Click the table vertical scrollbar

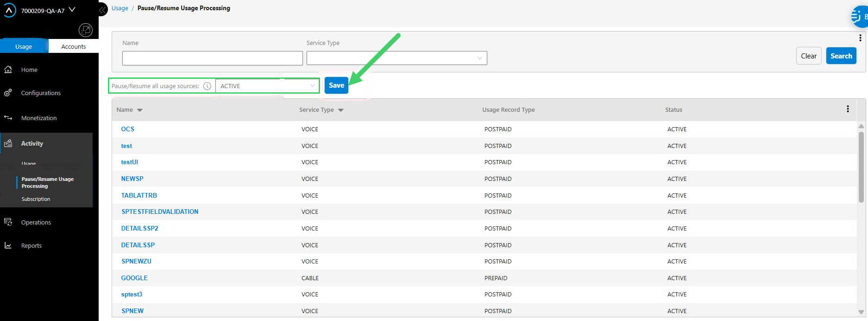click(861, 167)
